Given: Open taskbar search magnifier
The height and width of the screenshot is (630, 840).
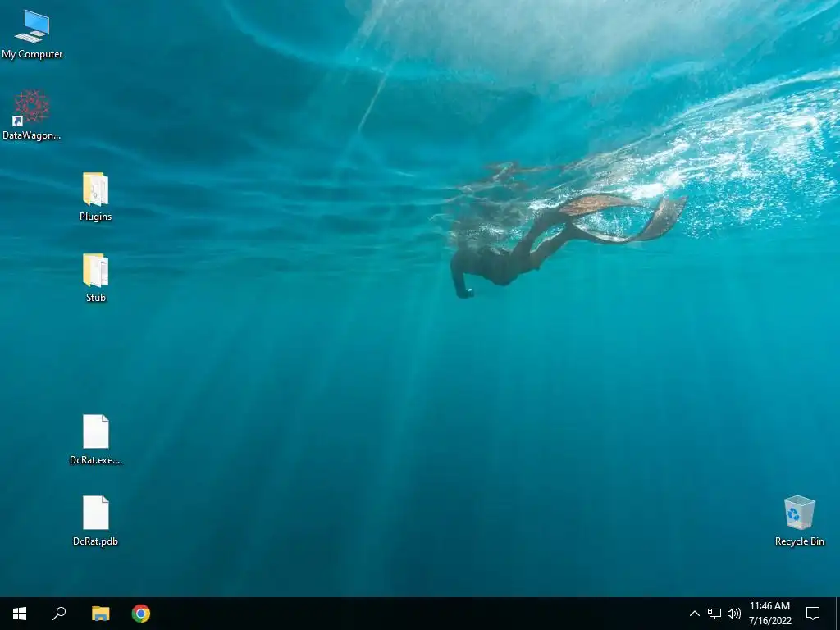Looking at the screenshot, I should 59,614.
